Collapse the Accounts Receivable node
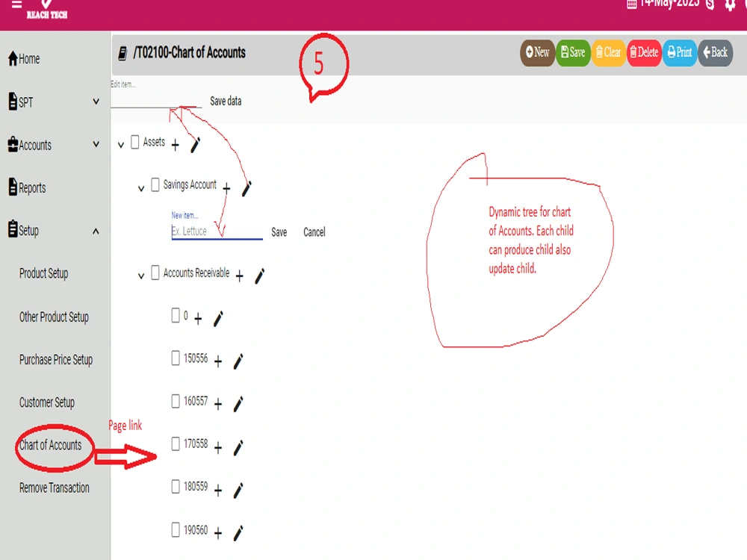Screen dimensions: 747x560 (x=141, y=276)
